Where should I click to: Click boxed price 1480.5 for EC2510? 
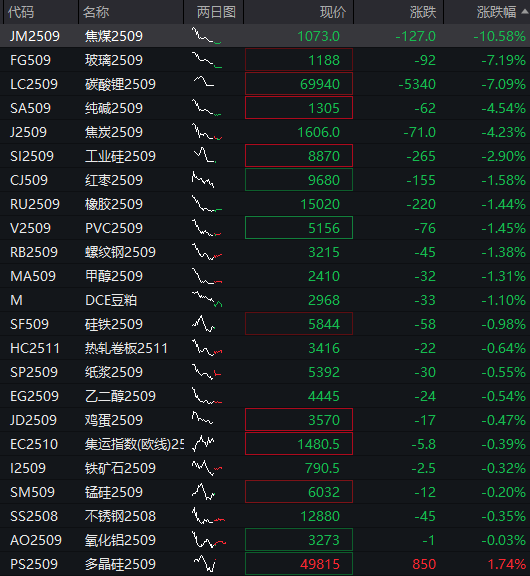click(x=299, y=444)
